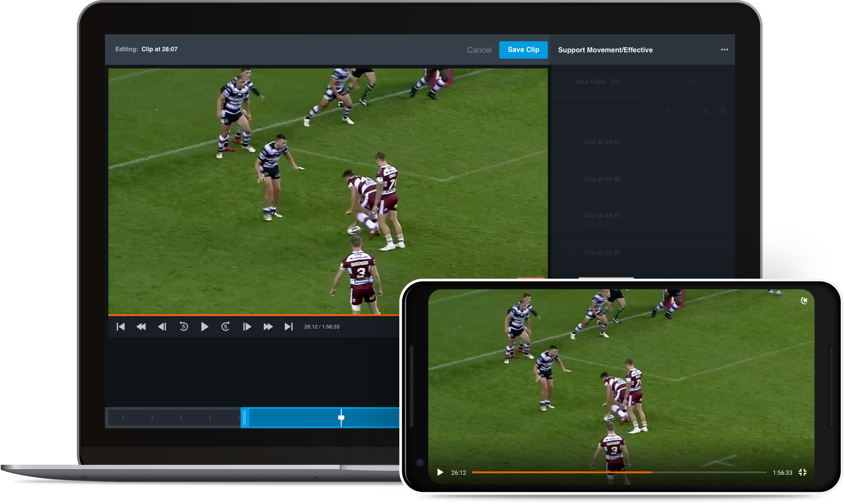
Task: Cancel clip editing
Action: coord(479,50)
